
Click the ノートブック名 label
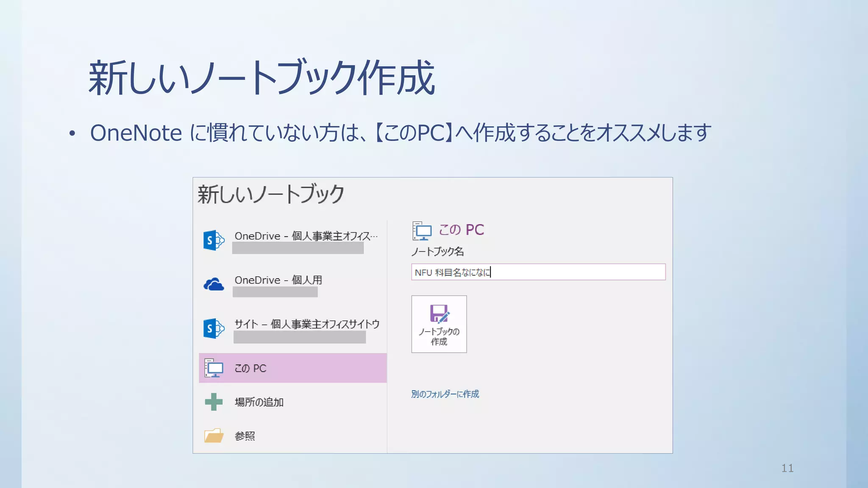(x=437, y=252)
